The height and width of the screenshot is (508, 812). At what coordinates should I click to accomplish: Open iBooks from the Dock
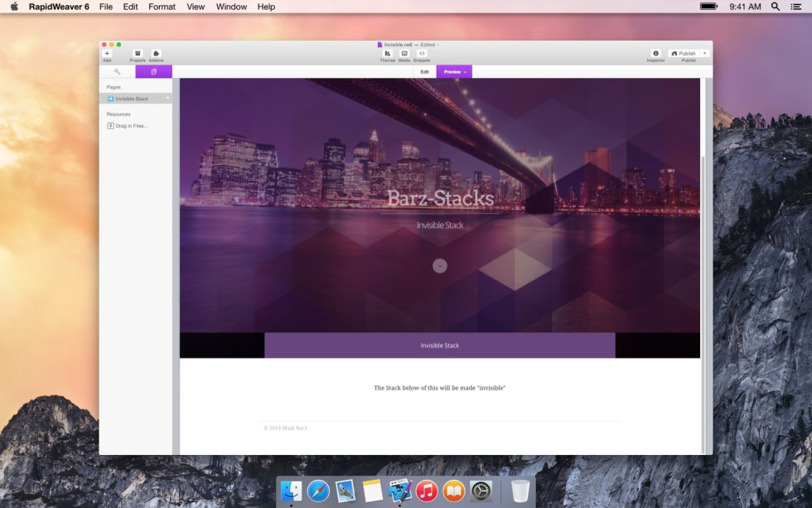tap(454, 491)
